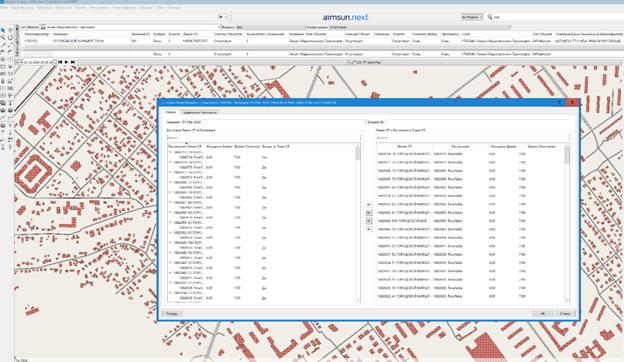Click the filter field in the table panel header
The width and height of the screenshot is (624, 362).
(x=270, y=27)
